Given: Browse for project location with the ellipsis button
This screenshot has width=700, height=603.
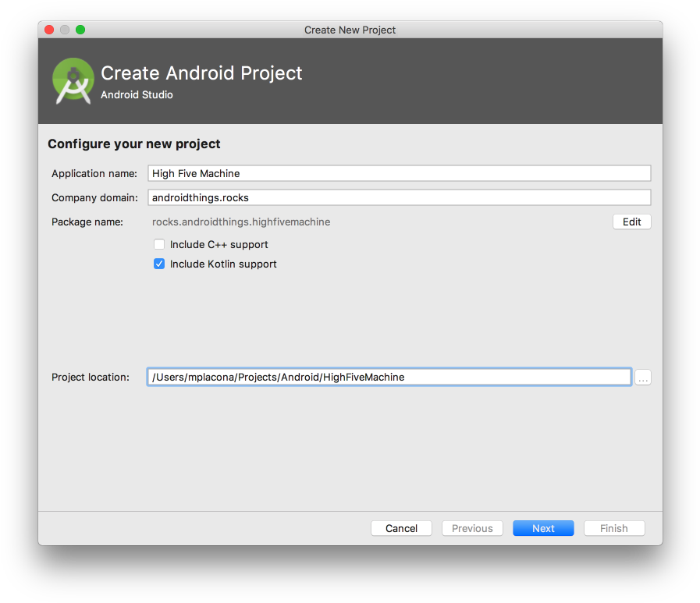Looking at the screenshot, I should (642, 378).
